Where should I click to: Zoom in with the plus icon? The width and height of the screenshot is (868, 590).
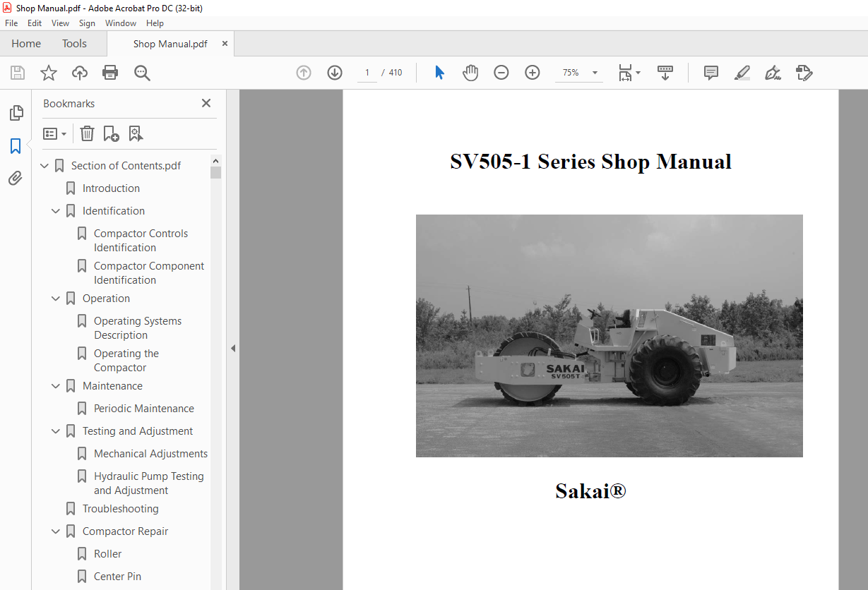coord(533,73)
